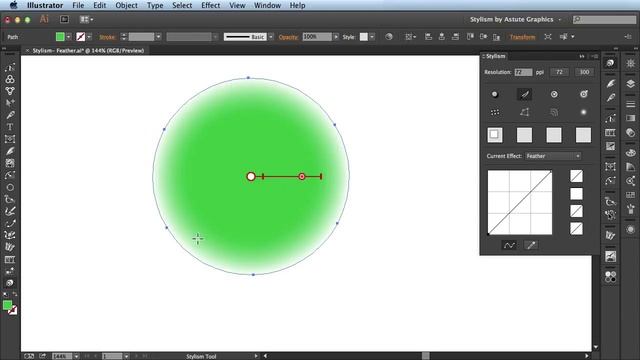Click the Recolor Artwork icon in control bar
640x360 pixels.
389,37
